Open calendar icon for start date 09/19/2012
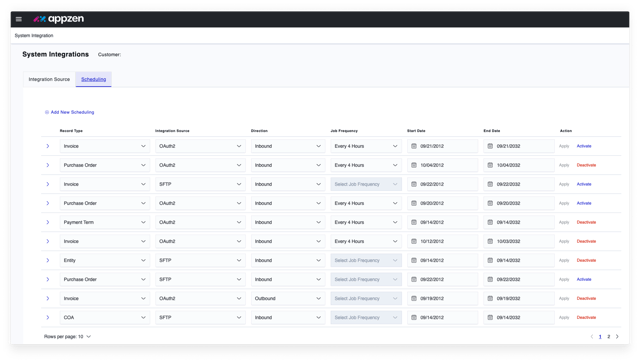Screen dimensions: 640x363 pyautogui.click(x=413, y=298)
